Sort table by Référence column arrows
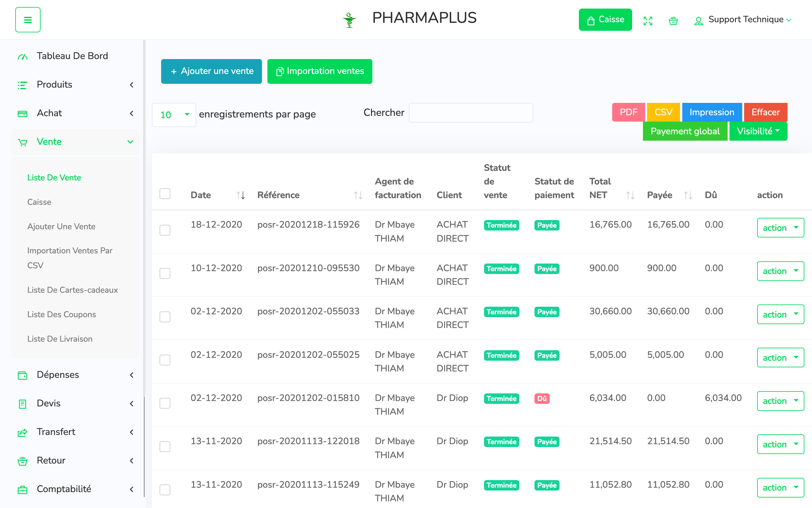 [358, 195]
